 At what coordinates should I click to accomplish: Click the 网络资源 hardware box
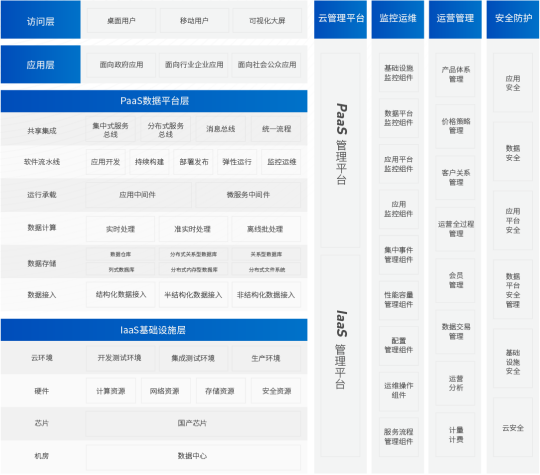(165, 391)
